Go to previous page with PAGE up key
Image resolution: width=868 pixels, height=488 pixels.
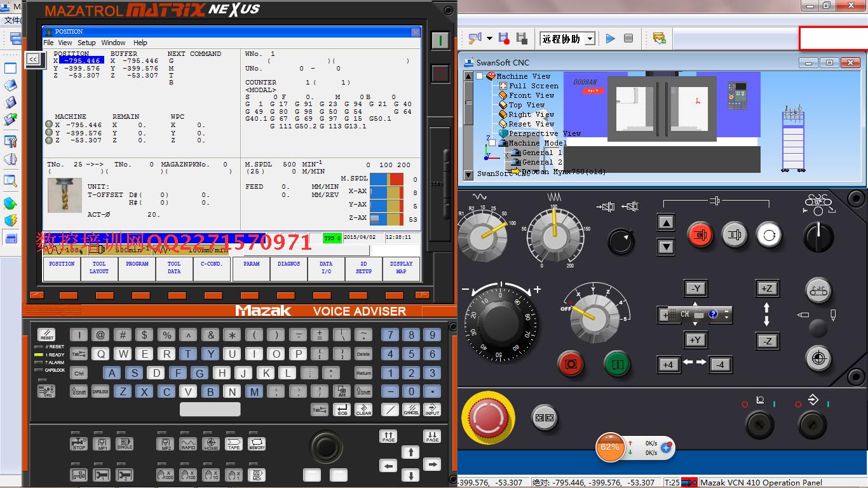pyautogui.click(x=388, y=437)
